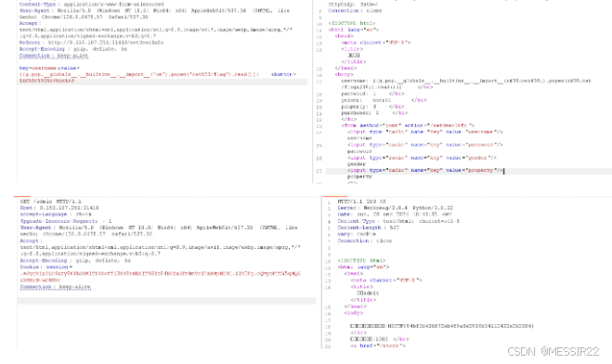
Task: Click the Accept-Encoding header in /admin request
Action: 75,261
